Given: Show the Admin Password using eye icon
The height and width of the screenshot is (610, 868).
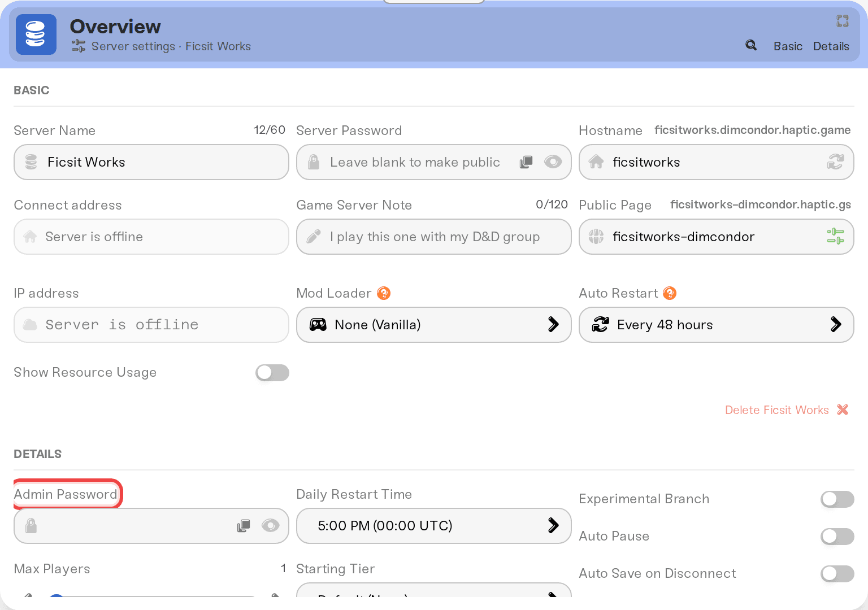Looking at the screenshot, I should coord(271,526).
